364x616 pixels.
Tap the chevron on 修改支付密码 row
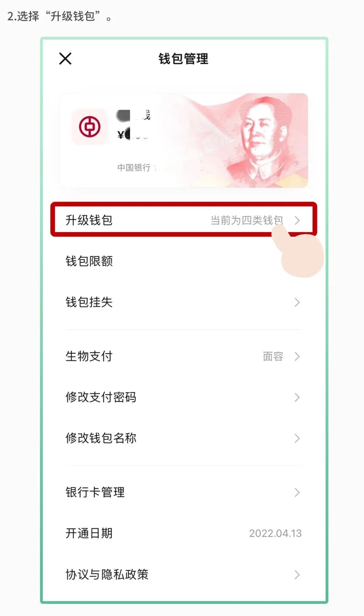tap(297, 398)
